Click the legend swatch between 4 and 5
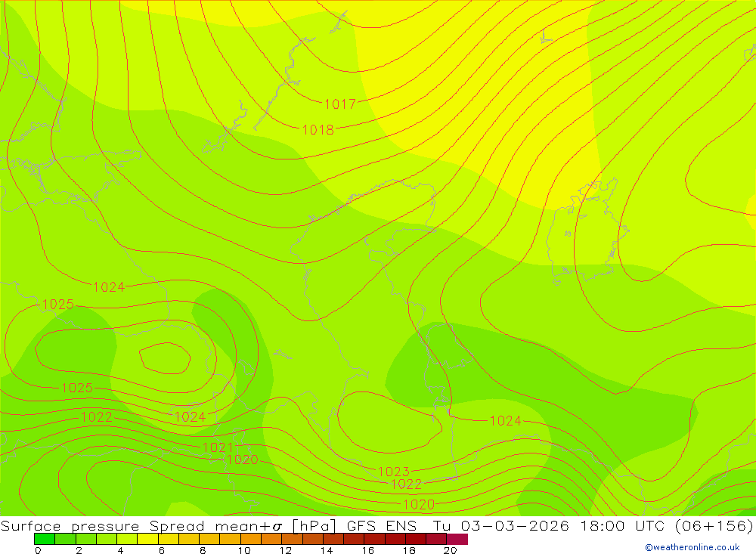This screenshot has height=554, width=756. [x=127, y=539]
